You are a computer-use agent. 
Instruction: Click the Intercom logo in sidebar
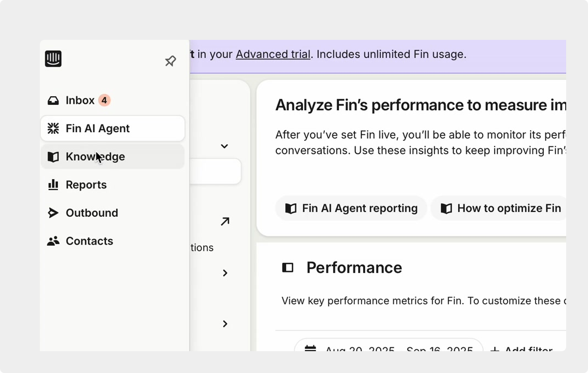[x=53, y=59]
